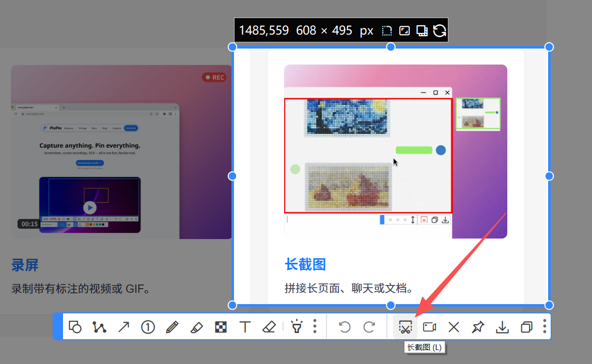Open the more options menu at toolbar end
The height and width of the screenshot is (364, 592).
544,326
